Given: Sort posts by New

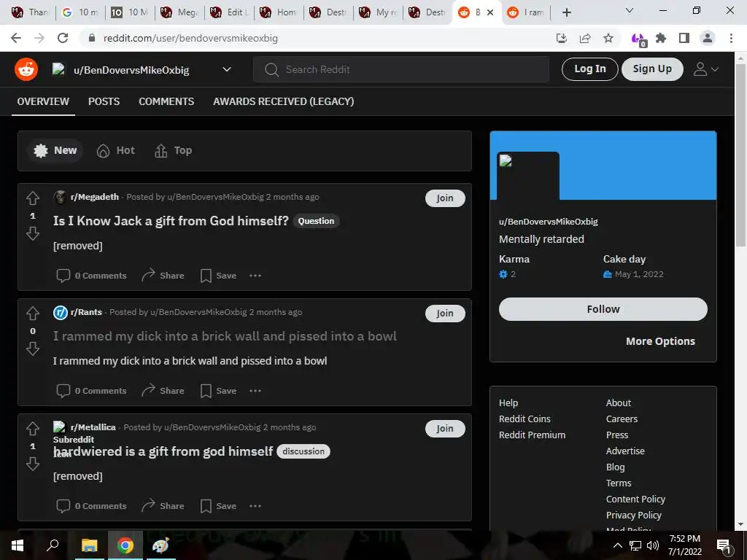Looking at the screenshot, I should pyautogui.click(x=55, y=150).
